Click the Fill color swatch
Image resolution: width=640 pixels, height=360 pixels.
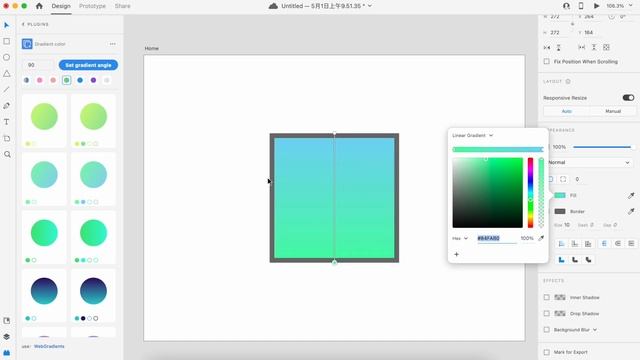(x=560, y=196)
